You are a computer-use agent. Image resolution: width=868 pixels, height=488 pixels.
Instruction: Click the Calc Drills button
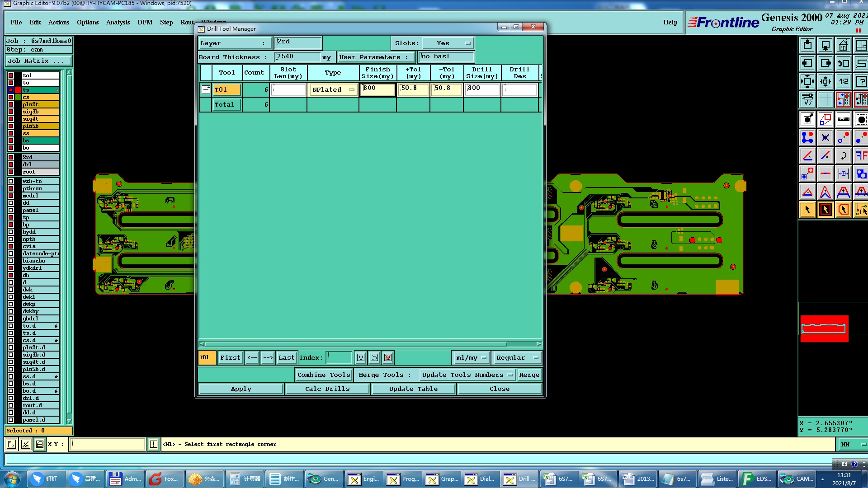[x=327, y=389]
